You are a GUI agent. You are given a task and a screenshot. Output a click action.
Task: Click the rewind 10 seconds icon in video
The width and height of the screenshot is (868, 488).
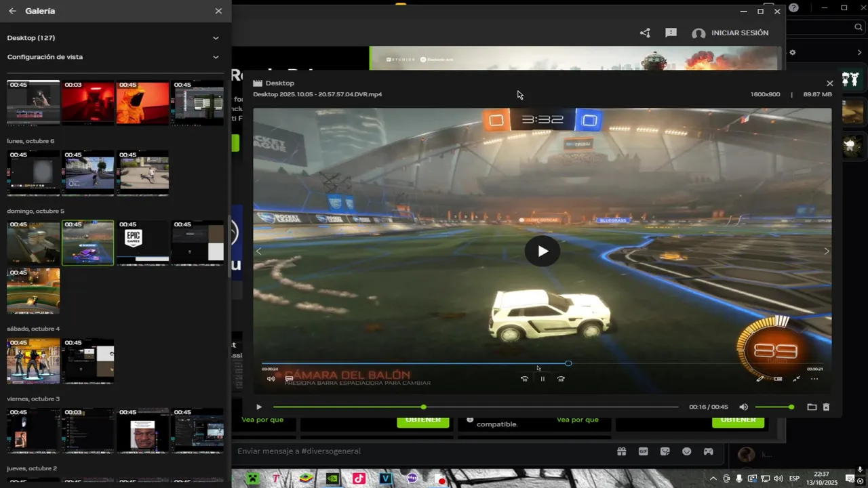click(x=524, y=379)
